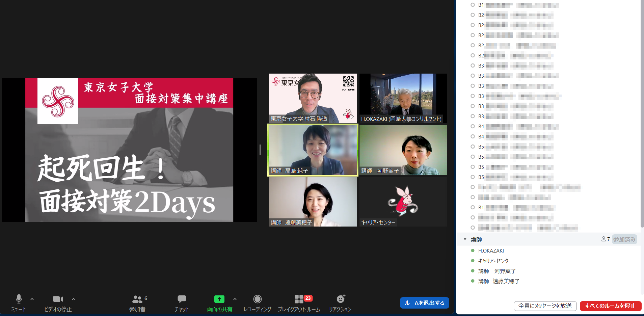Open the chat panel
Viewport: 644px width, 316px height.
(182, 299)
